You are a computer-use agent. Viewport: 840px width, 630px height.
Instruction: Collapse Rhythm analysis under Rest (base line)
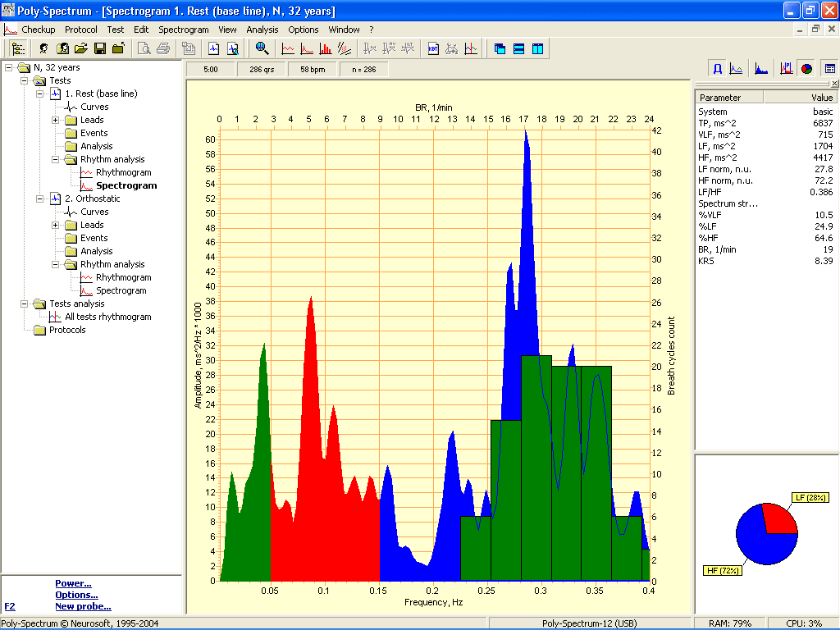(x=55, y=160)
